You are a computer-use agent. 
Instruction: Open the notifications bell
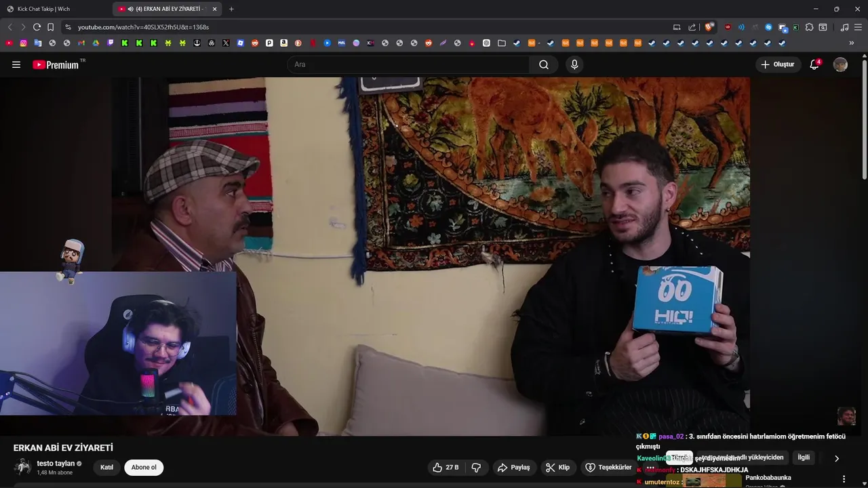[814, 64]
